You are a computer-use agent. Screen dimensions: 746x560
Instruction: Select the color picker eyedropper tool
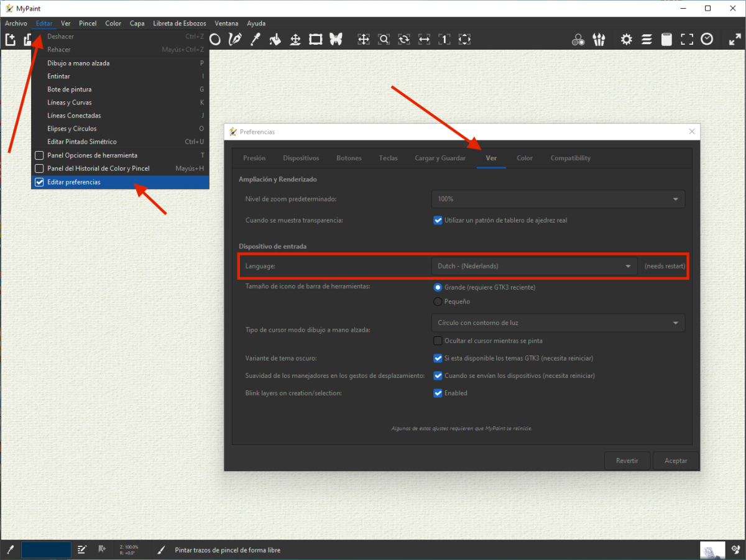255,39
